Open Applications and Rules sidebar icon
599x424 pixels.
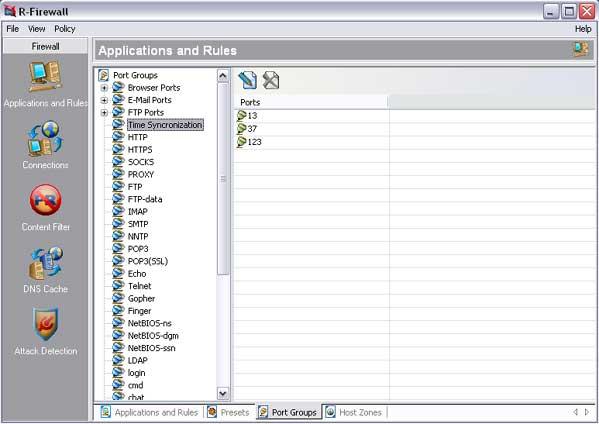coord(45,76)
